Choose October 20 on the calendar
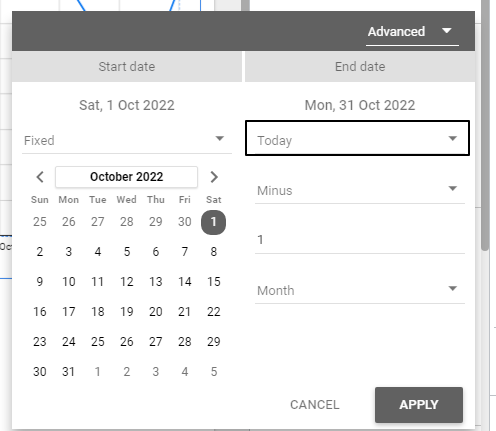 coord(156,312)
